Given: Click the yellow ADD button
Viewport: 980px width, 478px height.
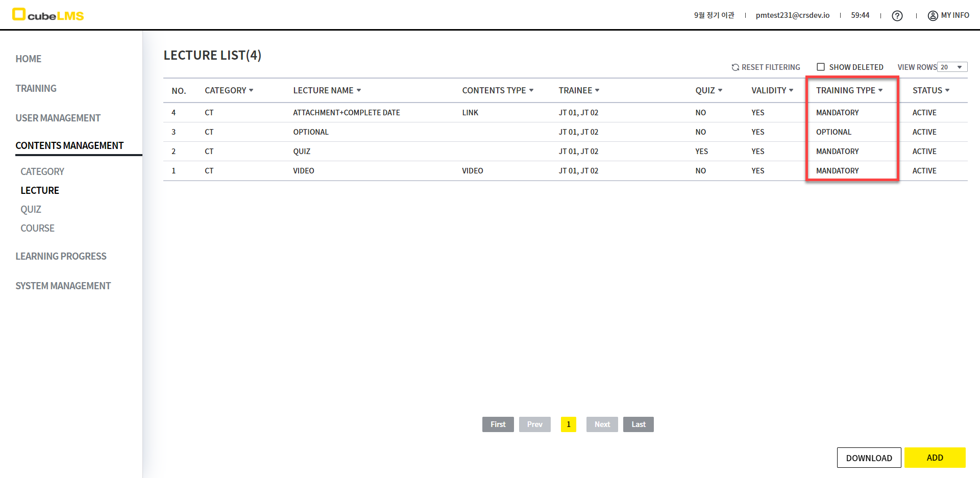Looking at the screenshot, I should (x=935, y=458).
